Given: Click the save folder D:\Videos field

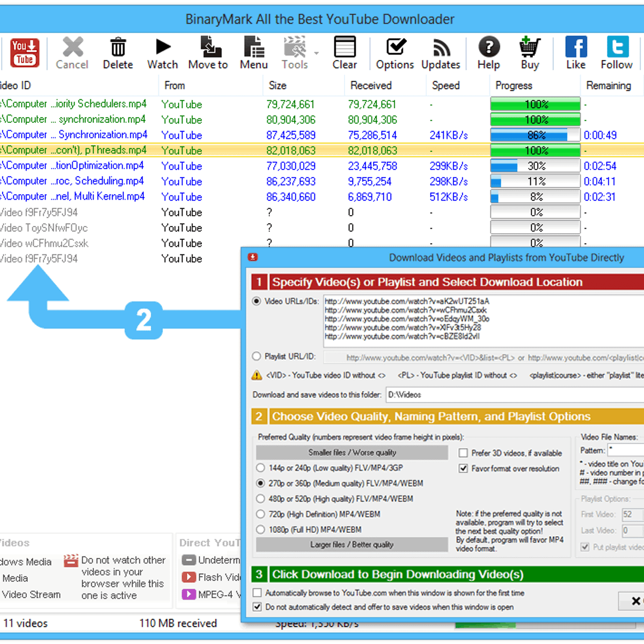Looking at the screenshot, I should 514,395.
